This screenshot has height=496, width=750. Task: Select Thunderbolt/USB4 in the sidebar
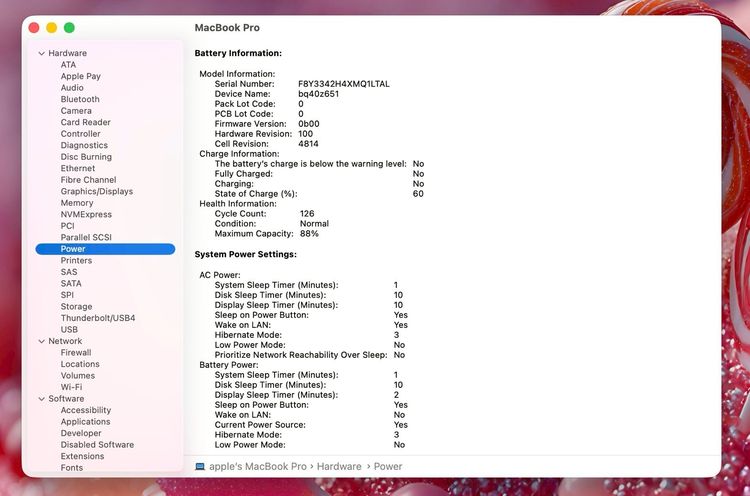click(98, 318)
